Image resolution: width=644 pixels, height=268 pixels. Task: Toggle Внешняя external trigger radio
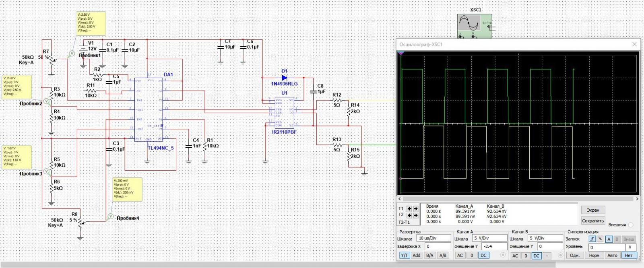tap(631, 225)
